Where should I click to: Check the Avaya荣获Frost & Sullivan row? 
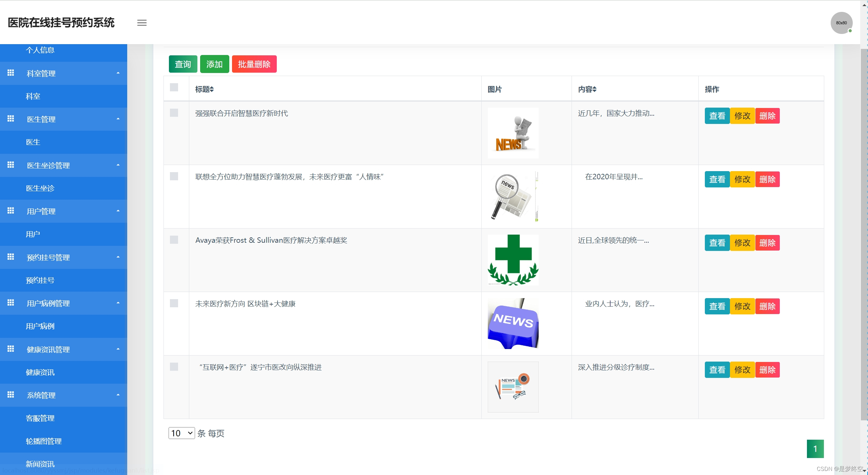click(174, 240)
